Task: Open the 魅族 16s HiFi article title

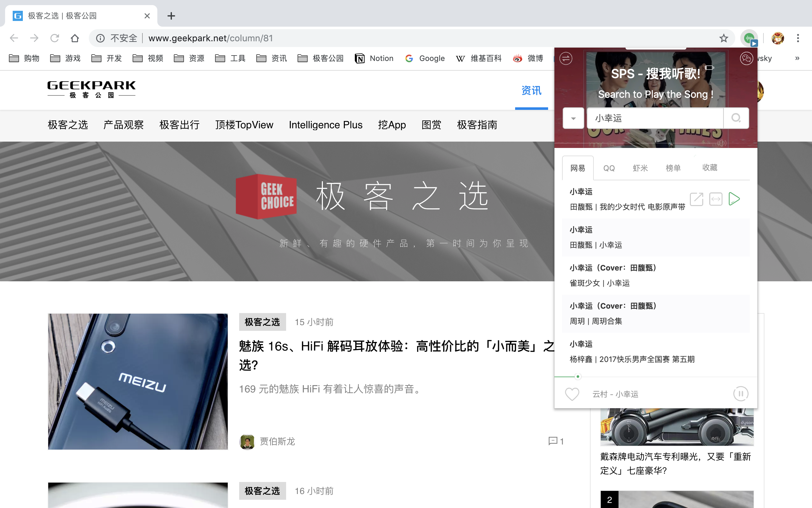Action: coord(396,356)
